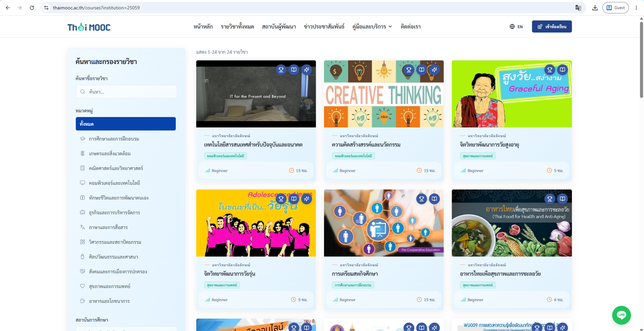Open รายวิชาทั้งหมด in the top navigation
The image size is (644, 331).
(237, 27)
